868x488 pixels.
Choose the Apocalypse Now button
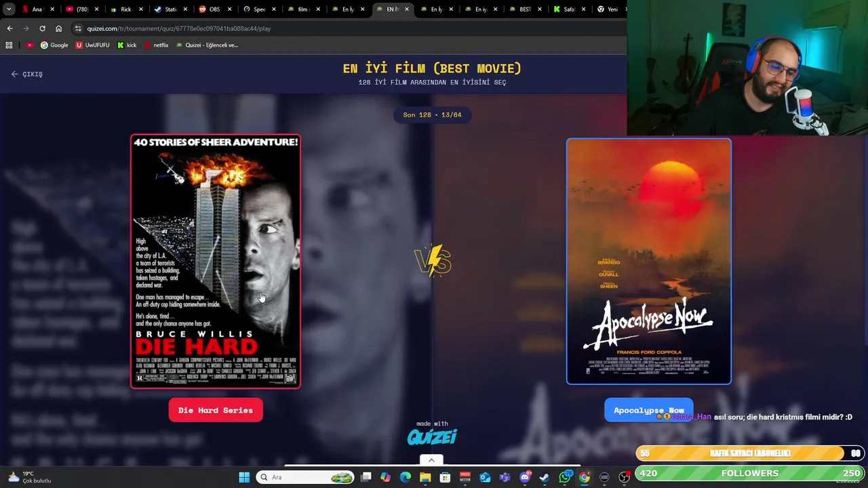coord(648,410)
